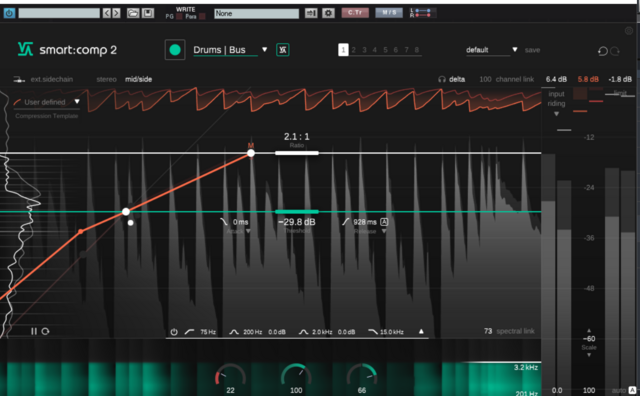Enable the Para write checkbox
640x396 pixels.
click(202, 17)
